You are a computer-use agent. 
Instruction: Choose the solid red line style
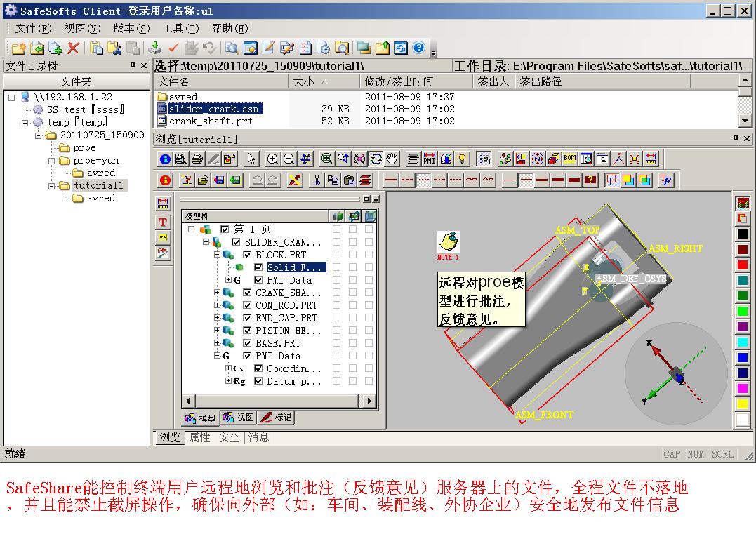pyautogui.click(x=391, y=180)
